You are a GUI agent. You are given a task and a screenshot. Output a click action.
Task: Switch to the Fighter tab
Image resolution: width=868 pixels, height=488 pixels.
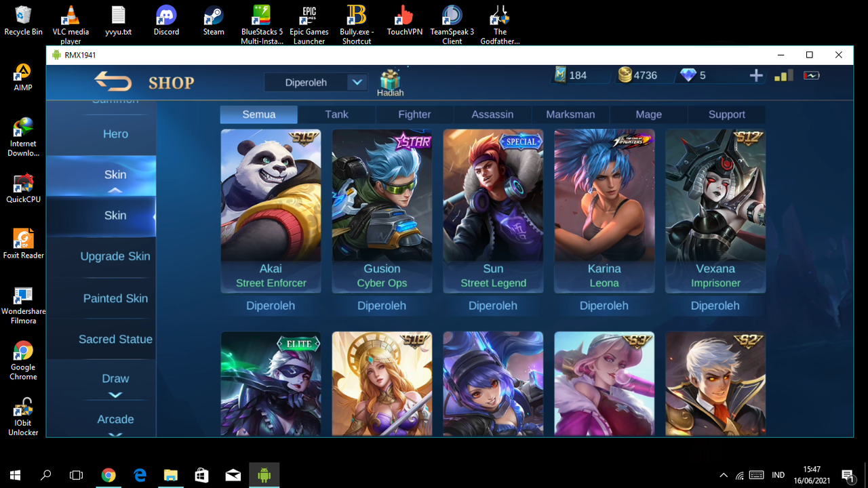coord(414,115)
